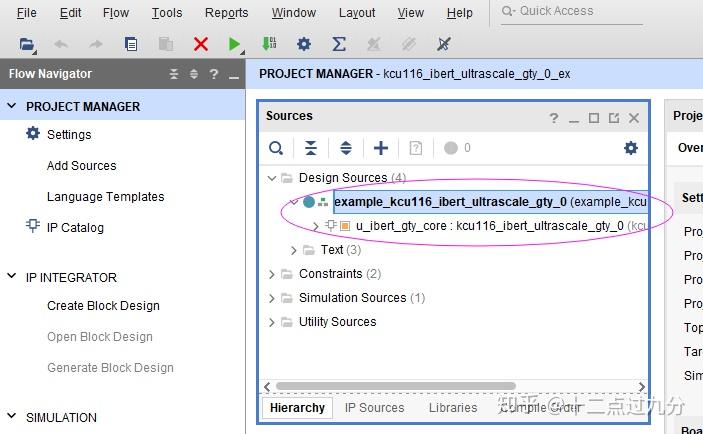703x434 pixels.
Task: Expand the u_ibert_gty_core tree node
Action: point(316,226)
